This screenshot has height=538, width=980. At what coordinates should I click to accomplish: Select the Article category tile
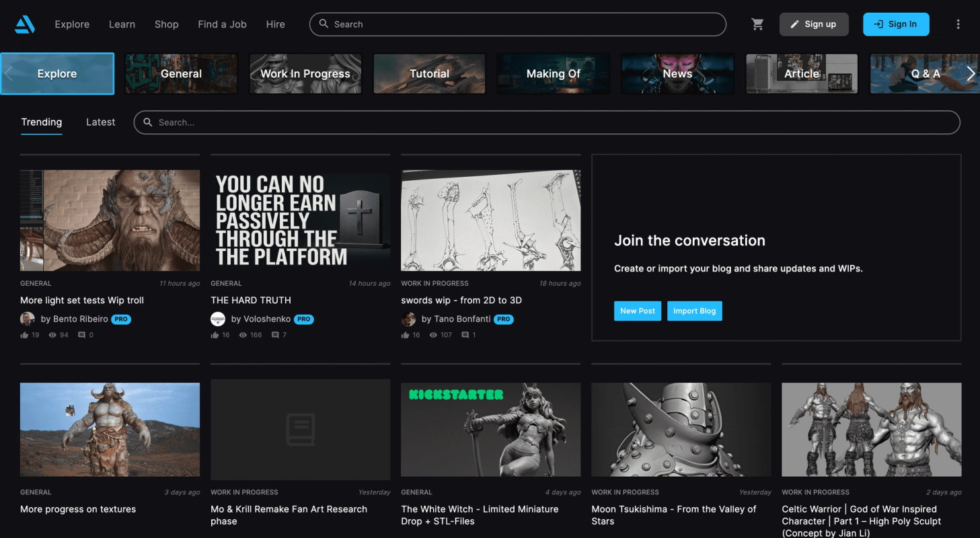pyautogui.click(x=802, y=74)
